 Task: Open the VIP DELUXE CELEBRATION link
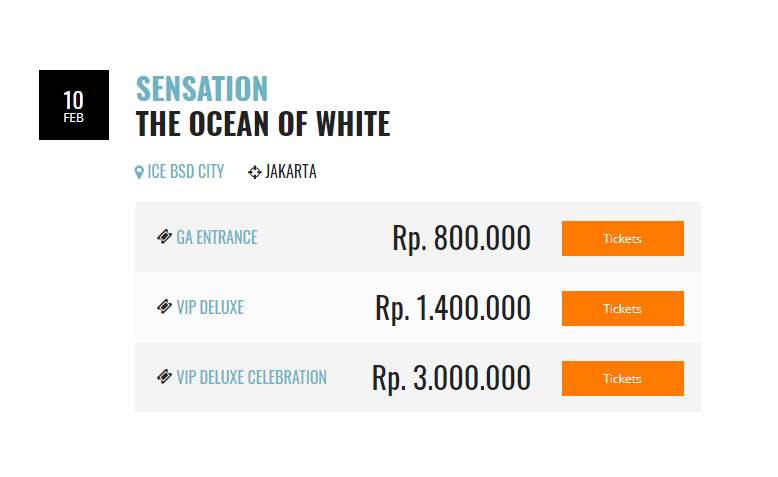251,378
